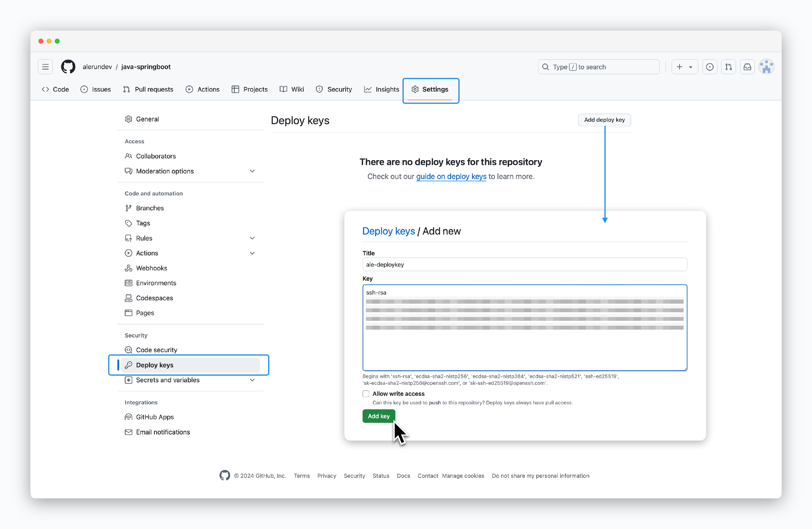Click the Secrets and variables asterisk icon

coord(128,380)
